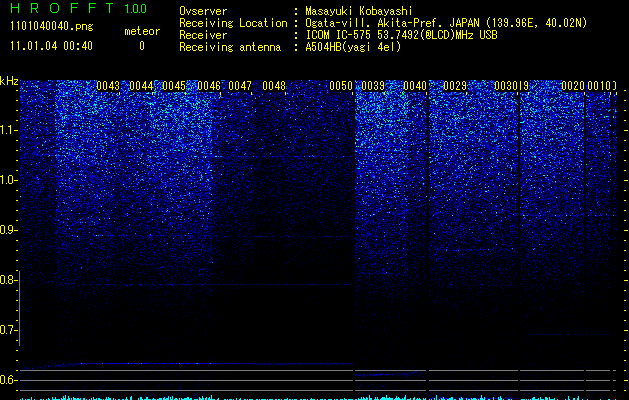
Task: Click the 0.6 frequency axis label
Action: 9,380
